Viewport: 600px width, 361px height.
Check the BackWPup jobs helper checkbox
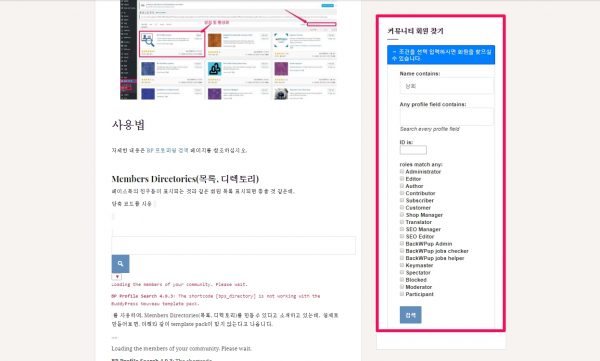click(x=402, y=258)
